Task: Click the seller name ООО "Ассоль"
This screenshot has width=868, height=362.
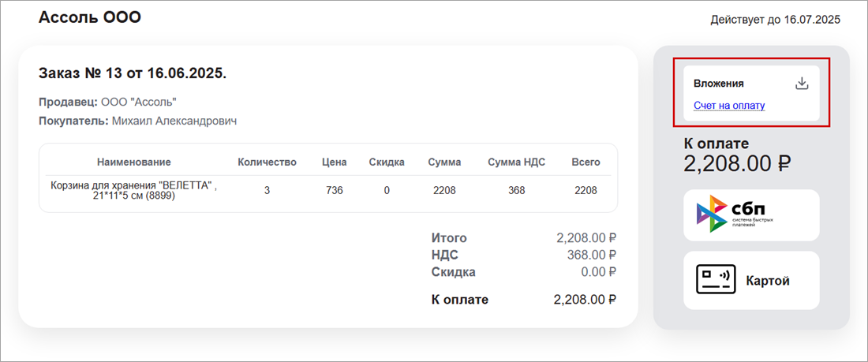Action: 138,102
